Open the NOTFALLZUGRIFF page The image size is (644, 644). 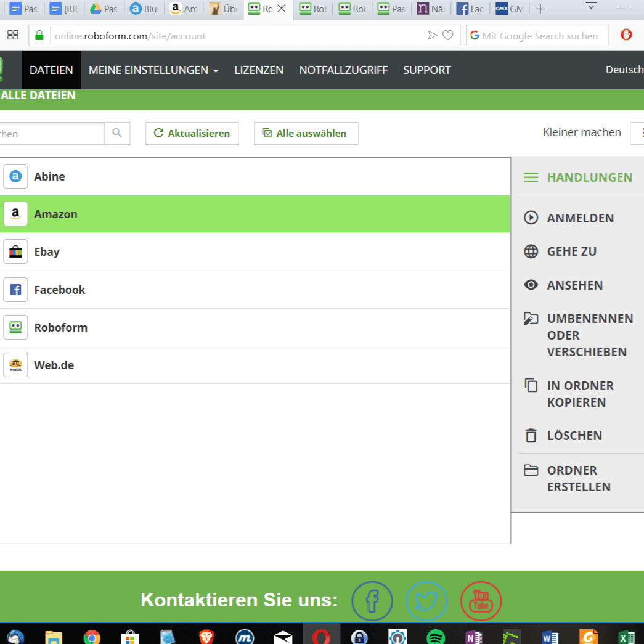coord(343,70)
